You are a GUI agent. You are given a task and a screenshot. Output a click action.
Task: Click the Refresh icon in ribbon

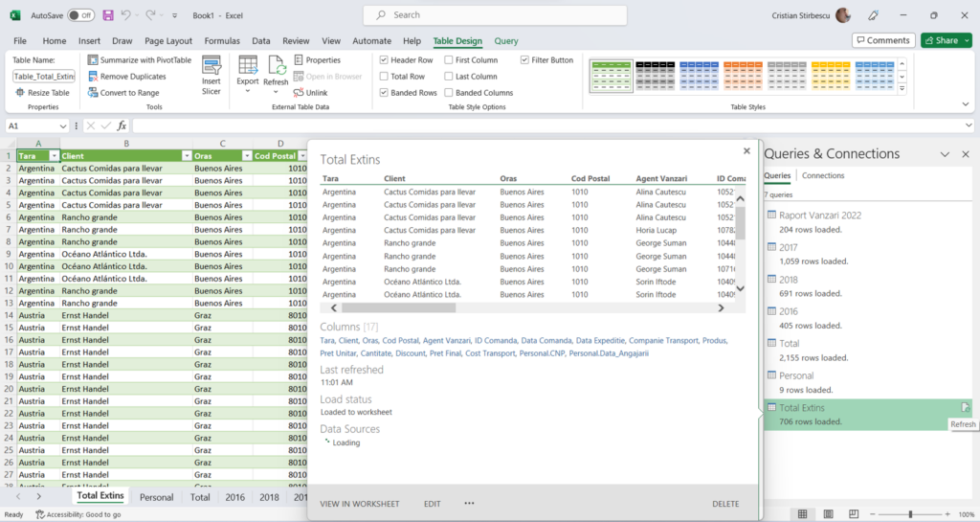[x=276, y=65]
